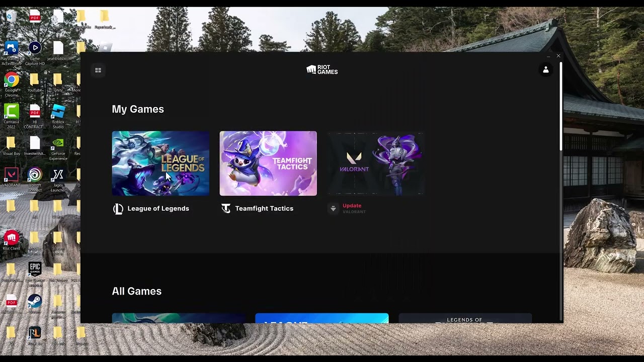
Task: Open the Visual Boy folder on desktop
Action: (11, 146)
